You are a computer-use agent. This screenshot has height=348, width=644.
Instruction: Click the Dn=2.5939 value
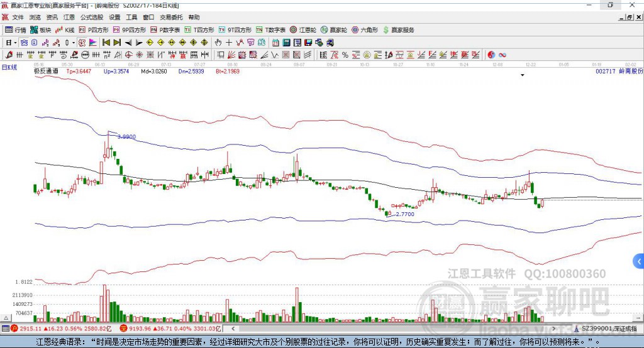point(191,71)
